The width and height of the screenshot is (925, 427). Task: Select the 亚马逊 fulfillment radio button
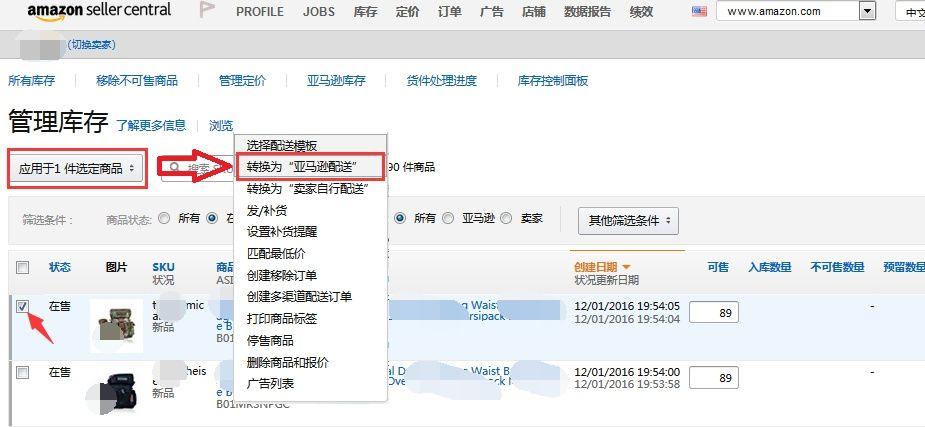click(x=448, y=218)
